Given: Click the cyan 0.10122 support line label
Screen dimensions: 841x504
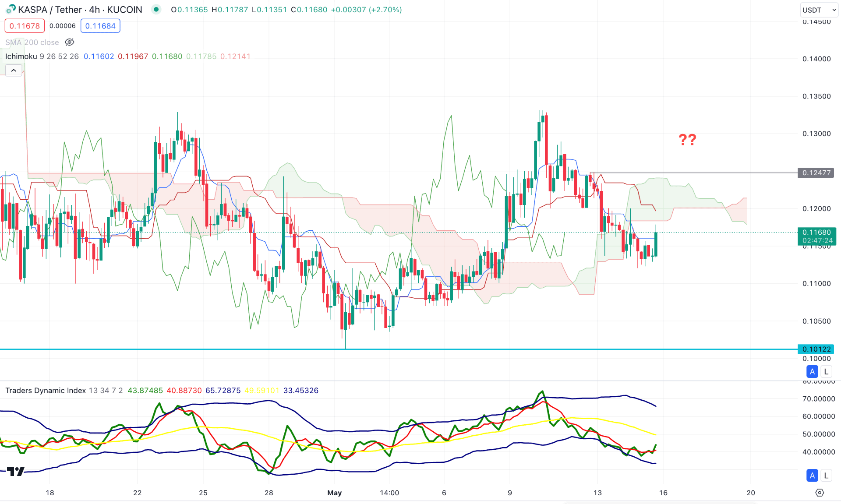Looking at the screenshot, I should (816, 349).
